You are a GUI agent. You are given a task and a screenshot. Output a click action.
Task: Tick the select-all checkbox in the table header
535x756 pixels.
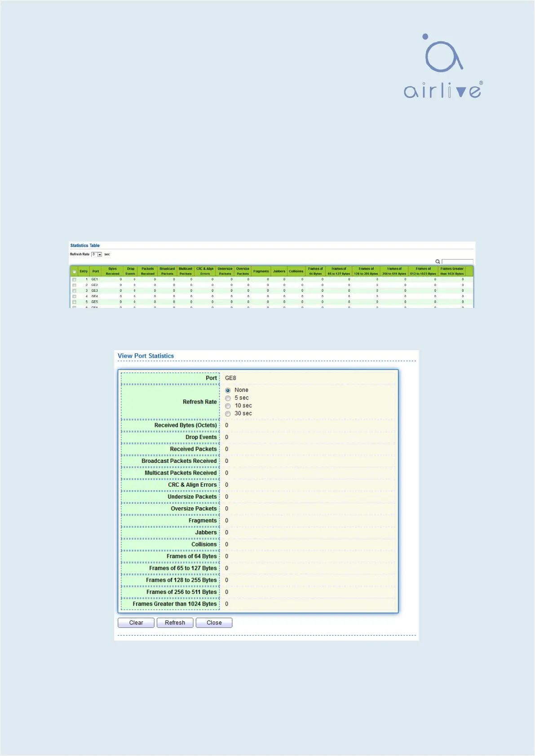[x=75, y=272]
